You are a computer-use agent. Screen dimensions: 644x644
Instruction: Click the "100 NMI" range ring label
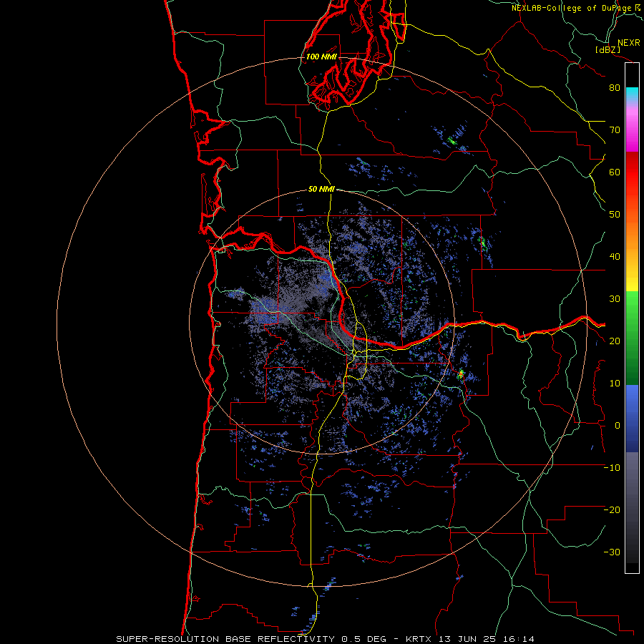tap(321, 57)
